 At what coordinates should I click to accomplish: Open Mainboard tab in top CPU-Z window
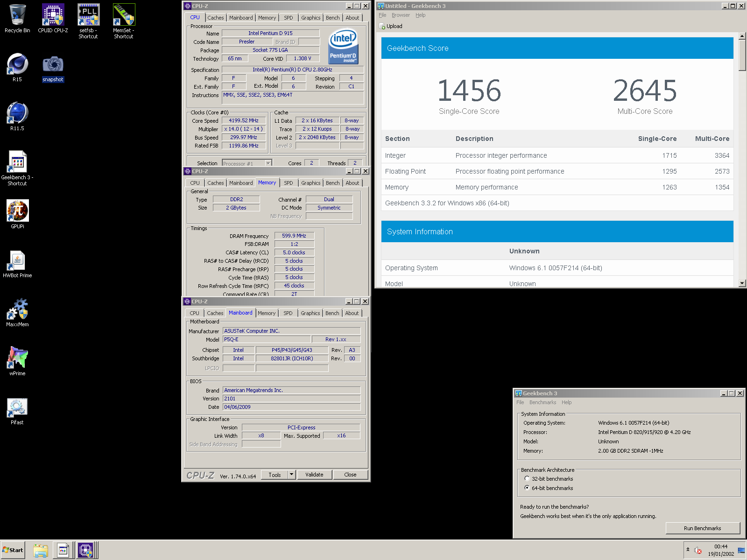(241, 18)
